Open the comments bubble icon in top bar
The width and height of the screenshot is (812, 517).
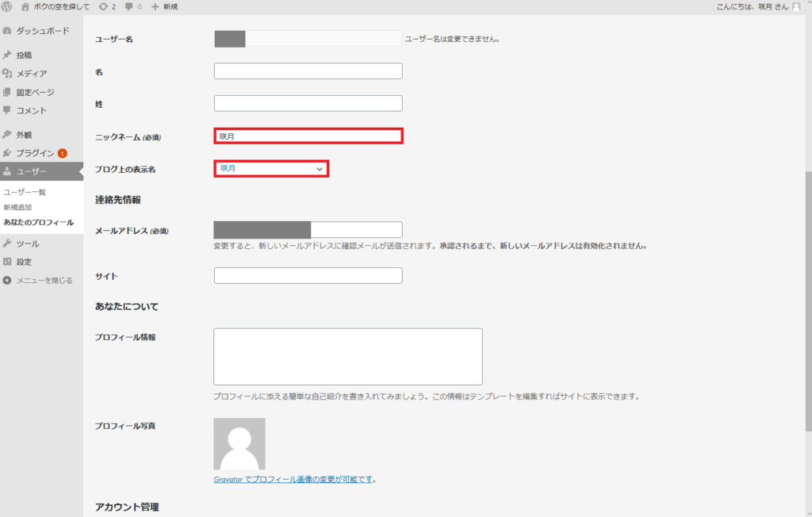pos(129,6)
